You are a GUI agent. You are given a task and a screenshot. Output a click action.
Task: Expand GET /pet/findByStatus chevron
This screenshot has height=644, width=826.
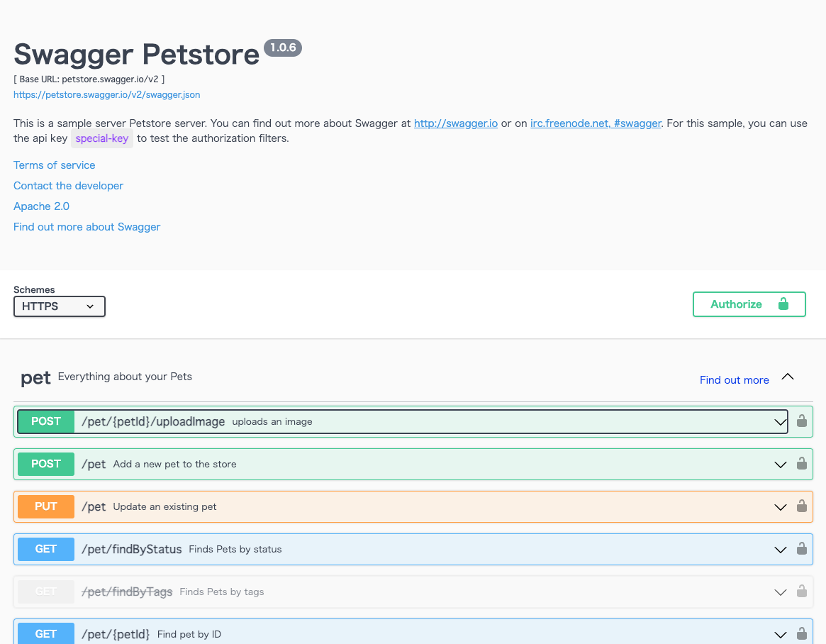click(x=780, y=550)
